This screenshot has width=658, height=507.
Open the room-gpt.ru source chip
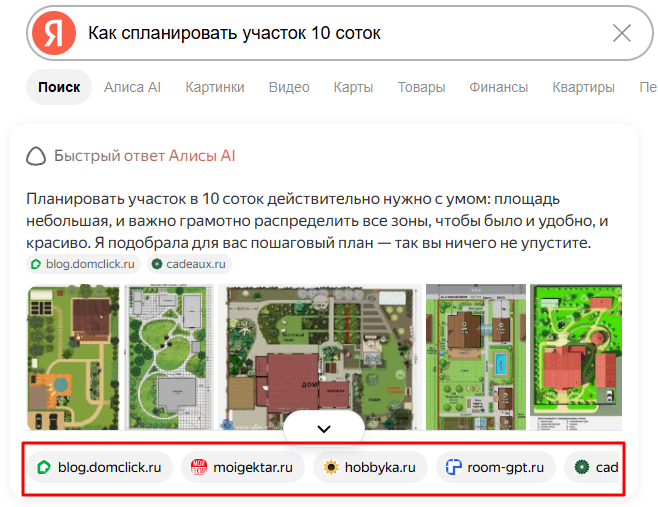496,467
